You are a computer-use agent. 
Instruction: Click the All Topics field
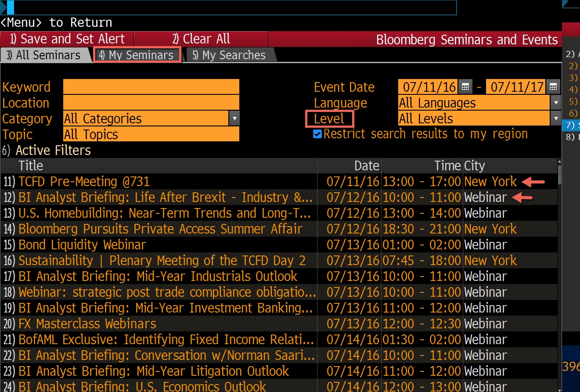click(151, 134)
